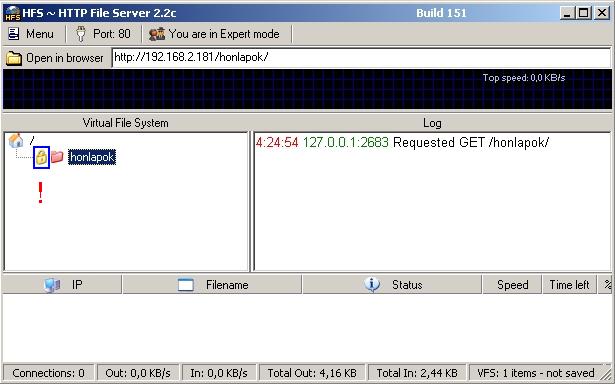615x384 pixels.
Task: Click the Time left column header
Action: [x=569, y=284]
